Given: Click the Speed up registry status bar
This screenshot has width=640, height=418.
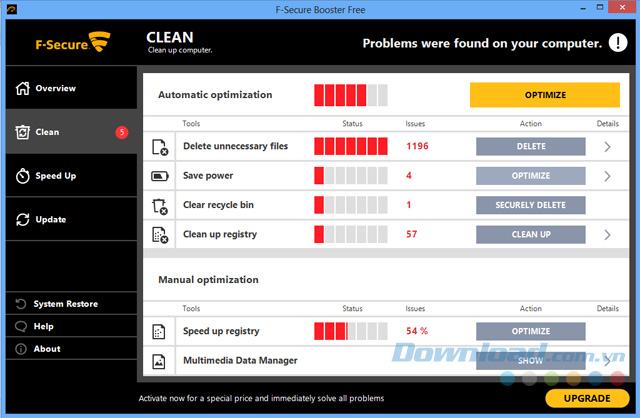Looking at the screenshot, I should coord(351,331).
